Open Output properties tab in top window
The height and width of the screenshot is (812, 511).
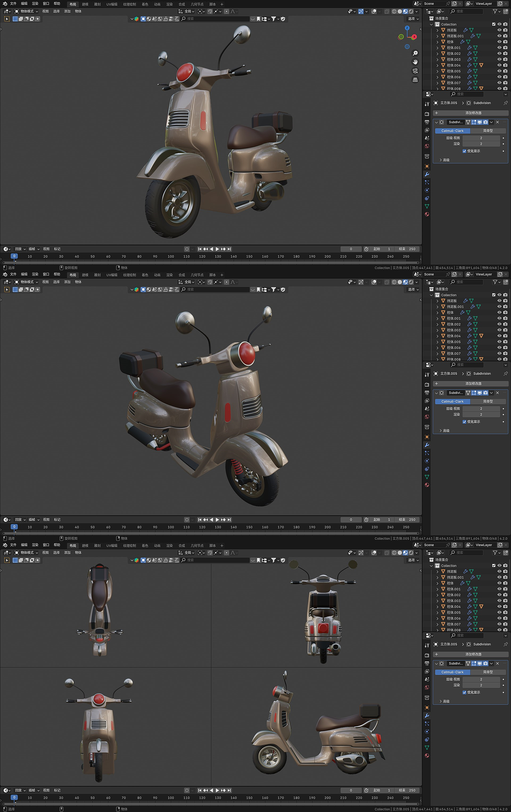(427, 122)
